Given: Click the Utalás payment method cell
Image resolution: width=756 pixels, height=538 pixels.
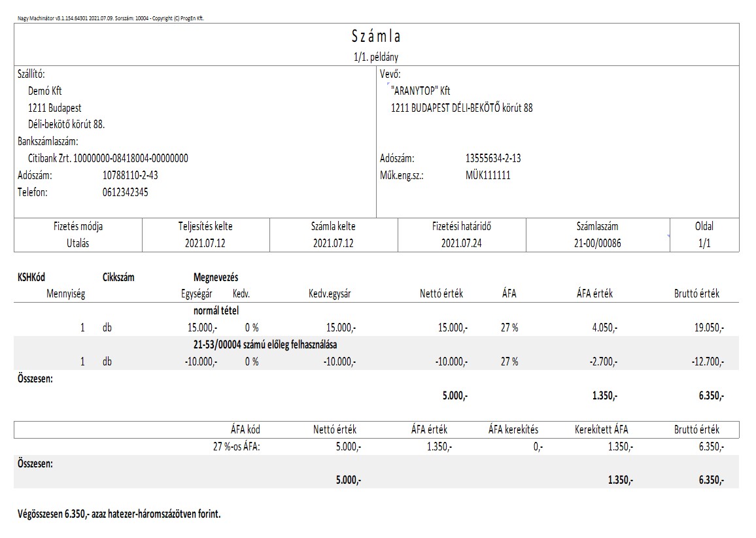Looking at the screenshot, I should [78, 243].
